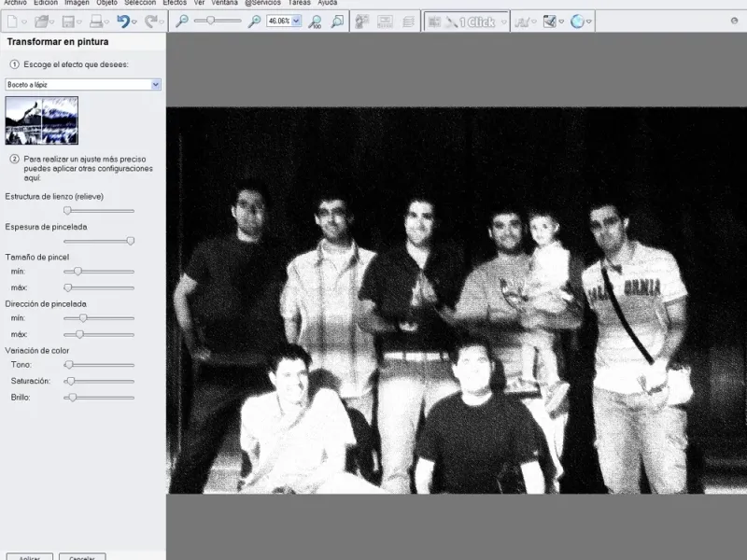
Task: Click the Cancelar button
Action: pos(82,556)
